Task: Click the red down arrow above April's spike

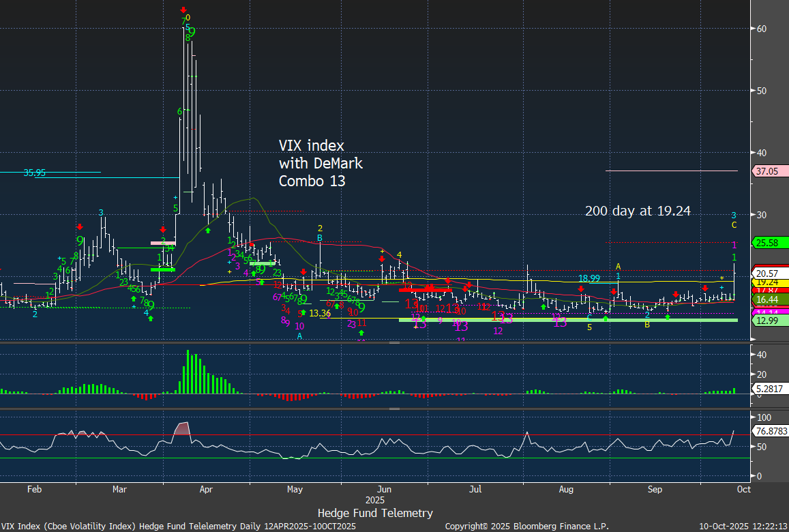Action: click(183, 10)
